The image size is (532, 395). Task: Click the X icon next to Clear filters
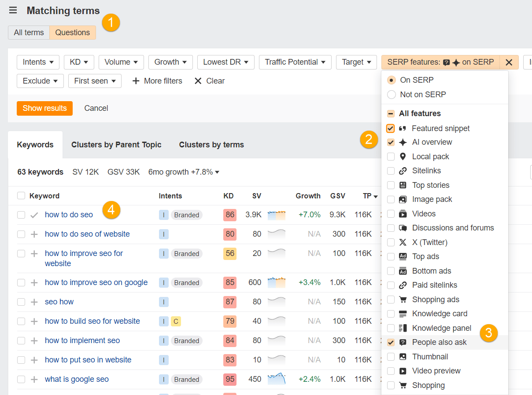coord(198,81)
